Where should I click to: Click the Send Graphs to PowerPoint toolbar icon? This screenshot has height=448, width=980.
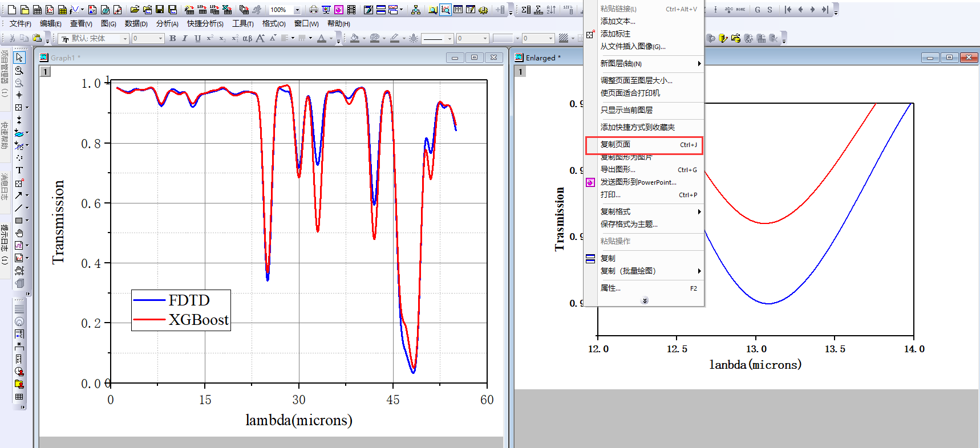click(339, 10)
